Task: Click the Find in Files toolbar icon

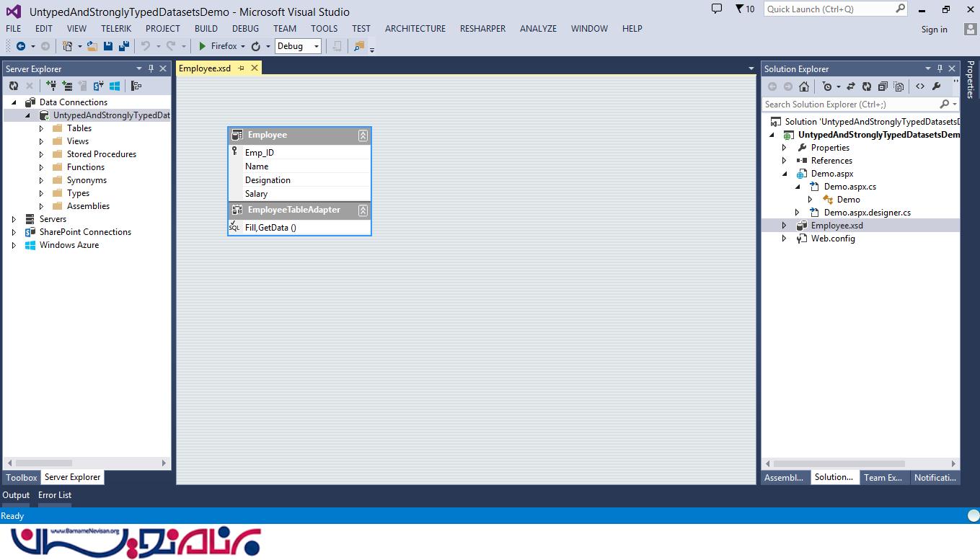Action: click(359, 46)
